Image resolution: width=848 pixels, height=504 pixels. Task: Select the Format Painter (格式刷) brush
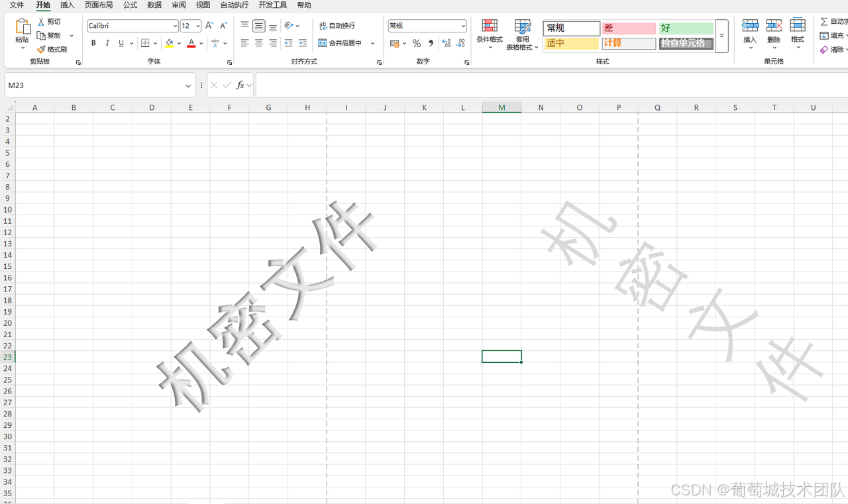click(x=41, y=50)
